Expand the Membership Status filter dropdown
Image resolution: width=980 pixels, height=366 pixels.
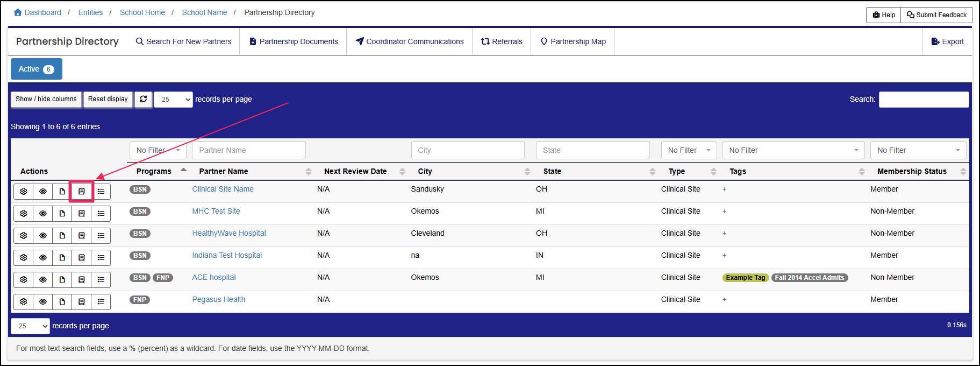tap(918, 151)
